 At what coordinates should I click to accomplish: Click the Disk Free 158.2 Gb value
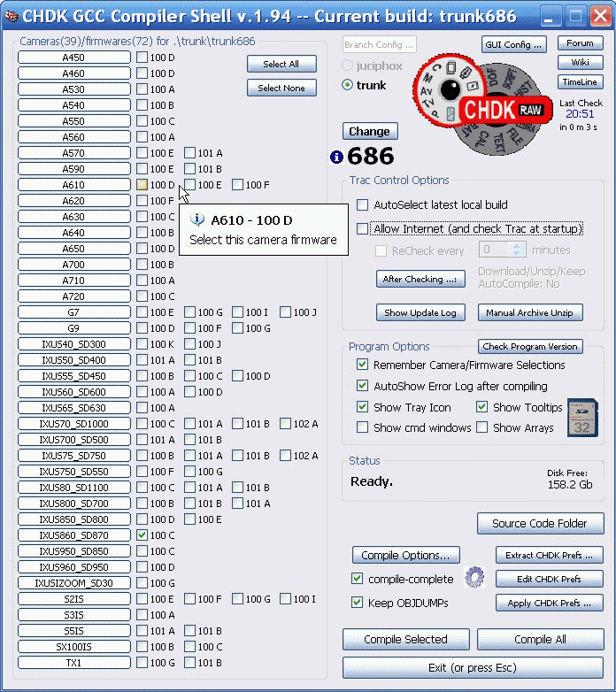point(570,485)
